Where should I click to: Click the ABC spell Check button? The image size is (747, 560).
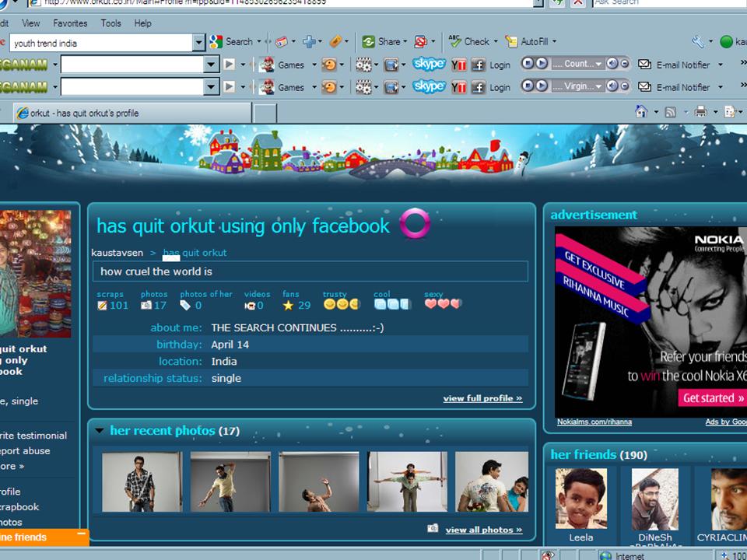pos(469,42)
